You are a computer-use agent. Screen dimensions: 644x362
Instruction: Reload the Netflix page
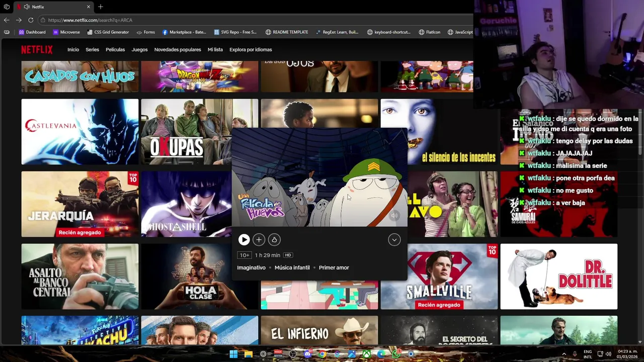(31, 20)
